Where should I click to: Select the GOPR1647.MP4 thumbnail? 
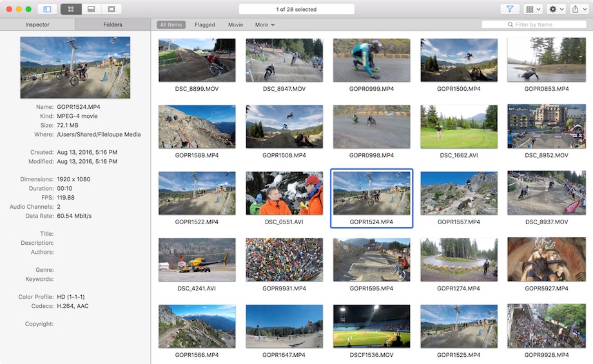click(284, 326)
